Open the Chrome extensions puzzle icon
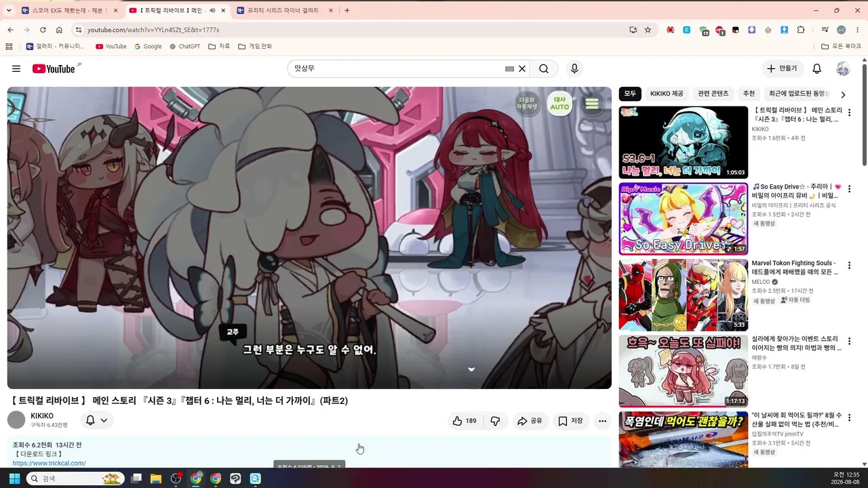This screenshot has height=488, width=868. click(801, 30)
